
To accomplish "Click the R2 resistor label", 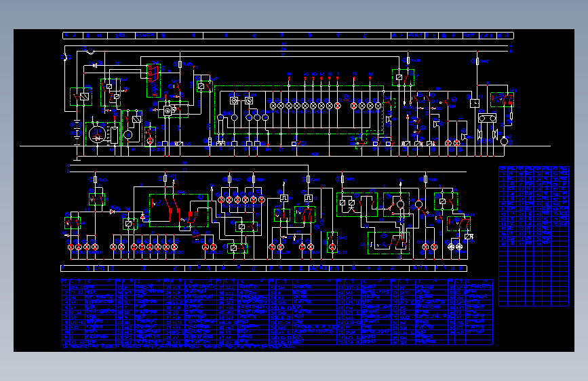I will (x=207, y=148).
